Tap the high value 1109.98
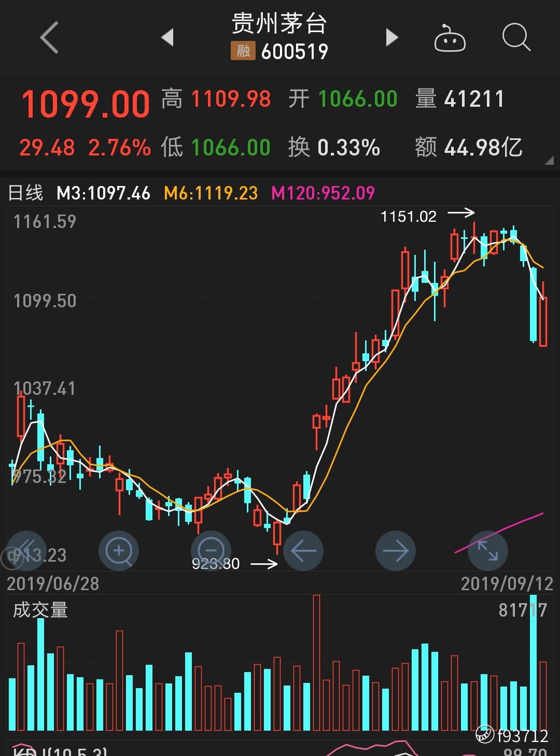The height and width of the screenshot is (756, 560). [x=231, y=99]
